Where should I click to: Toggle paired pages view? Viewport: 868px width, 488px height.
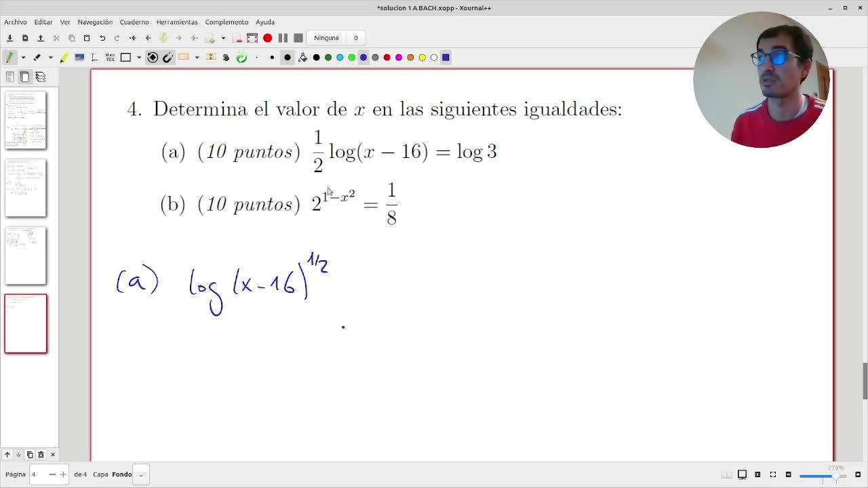point(726,474)
